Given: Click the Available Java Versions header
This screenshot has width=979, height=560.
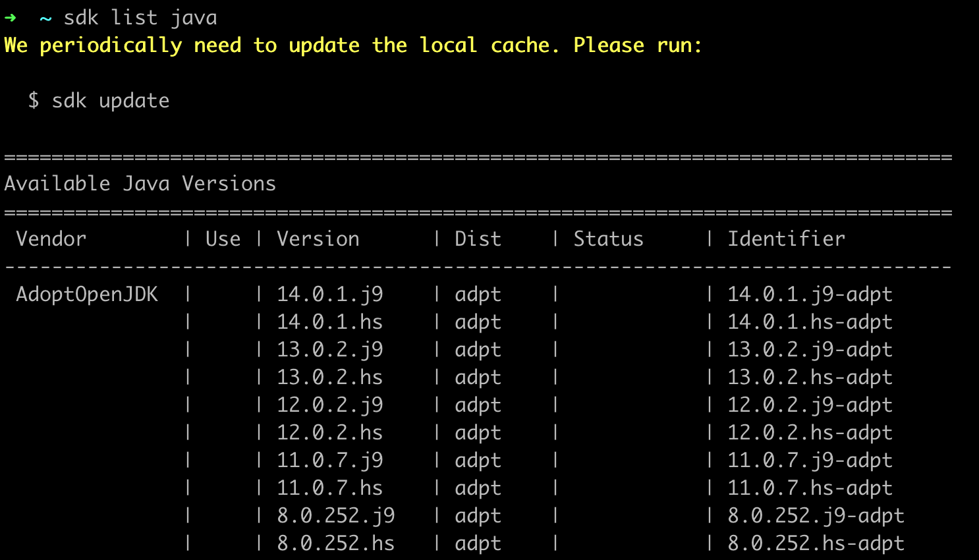Looking at the screenshot, I should coord(139,183).
